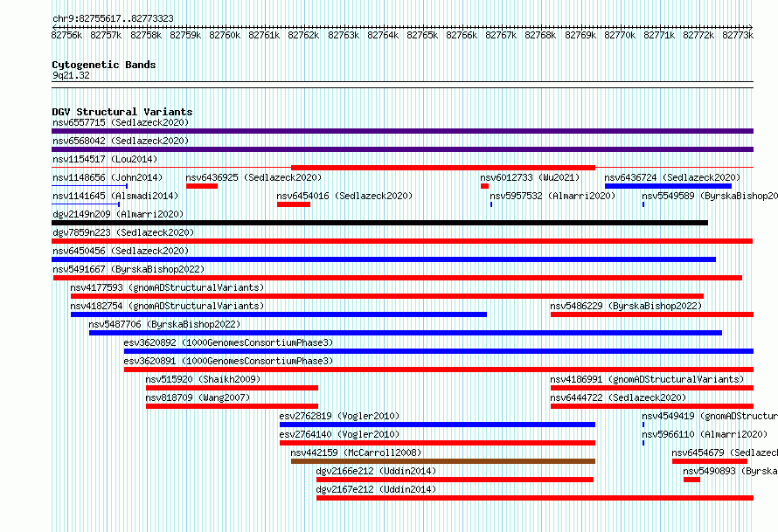The image size is (778, 532).
Task: Select the nsv6444722 (Sedlazeck2020) label
Action: [x=618, y=397]
